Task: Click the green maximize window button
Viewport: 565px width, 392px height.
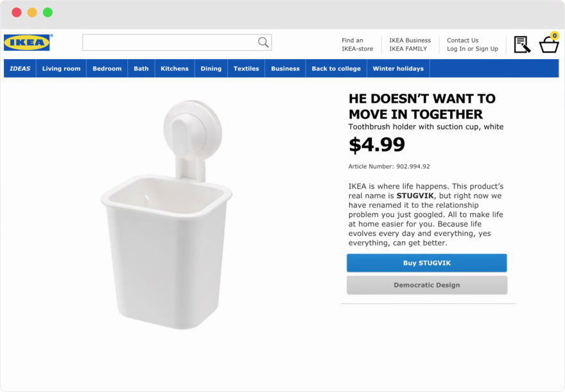Action: point(48,12)
